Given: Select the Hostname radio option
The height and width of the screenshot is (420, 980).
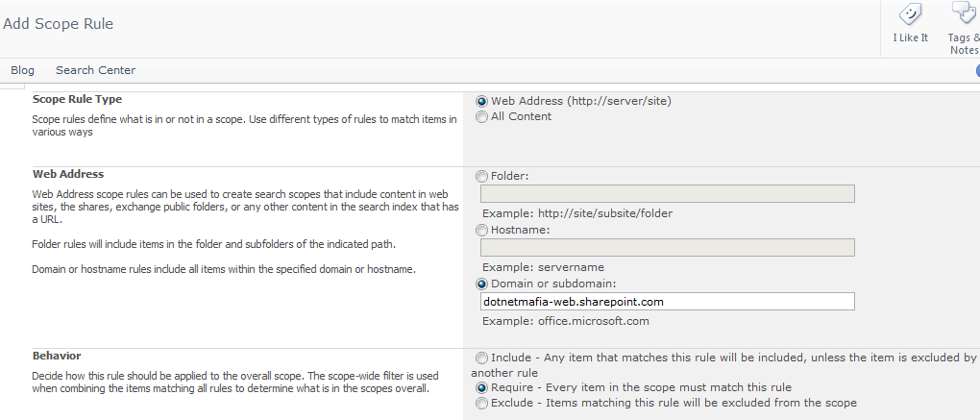Looking at the screenshot, I should click(481, 231).
